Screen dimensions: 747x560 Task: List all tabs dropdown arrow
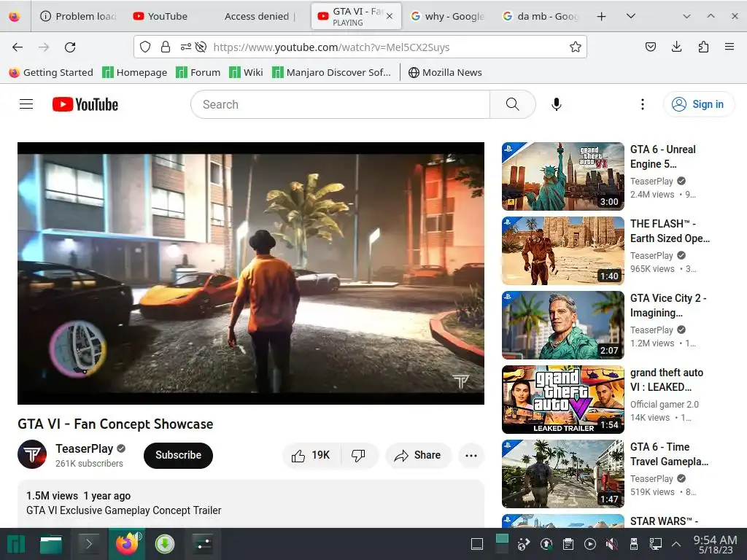click(x=631, y=16)
